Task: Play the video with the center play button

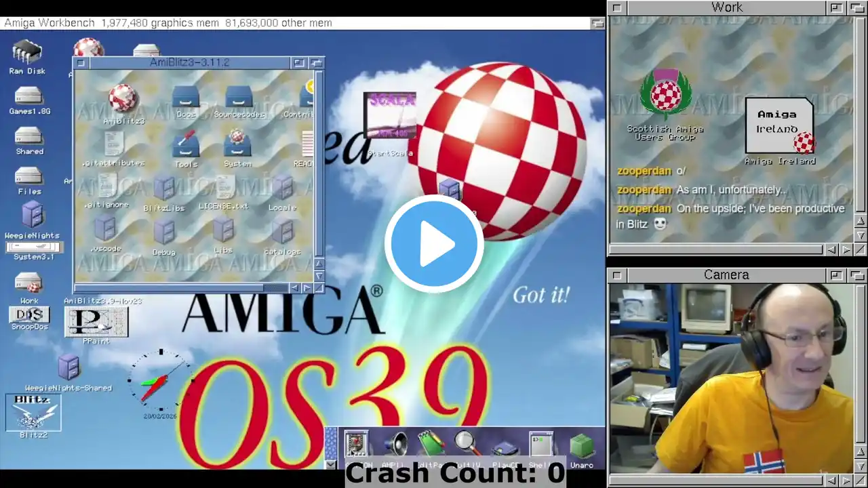Action: tap(434, 244)
